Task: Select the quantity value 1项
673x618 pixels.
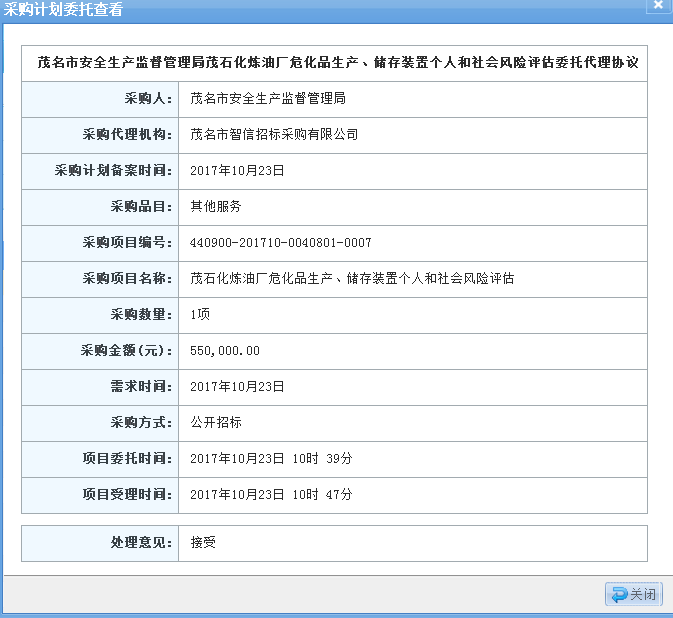Action: (200, 314)
